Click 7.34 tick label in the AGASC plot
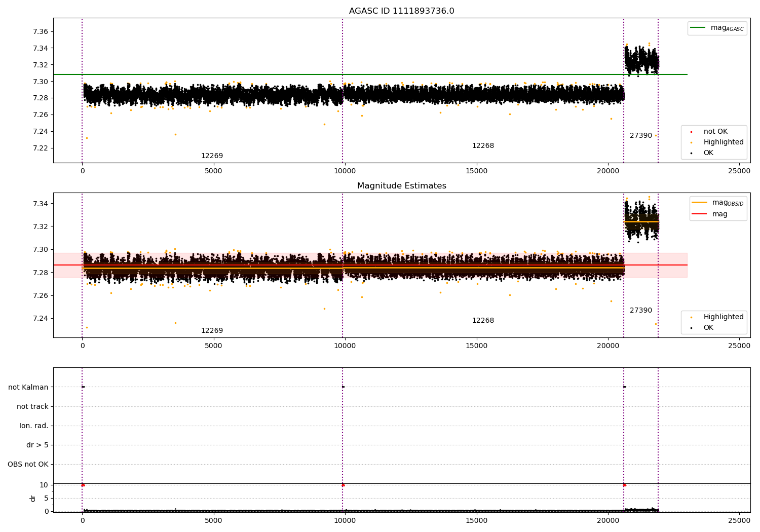 [41, 48]
